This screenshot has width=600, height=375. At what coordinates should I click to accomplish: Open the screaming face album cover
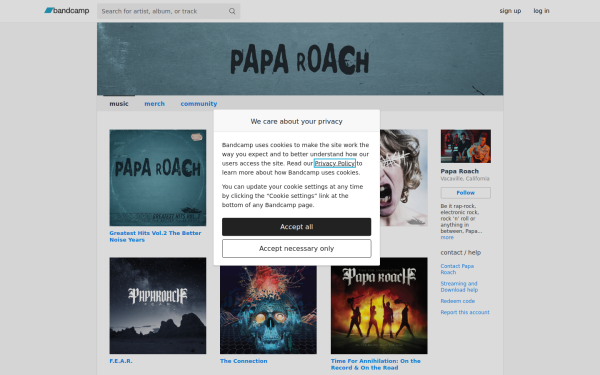(404, 178)
